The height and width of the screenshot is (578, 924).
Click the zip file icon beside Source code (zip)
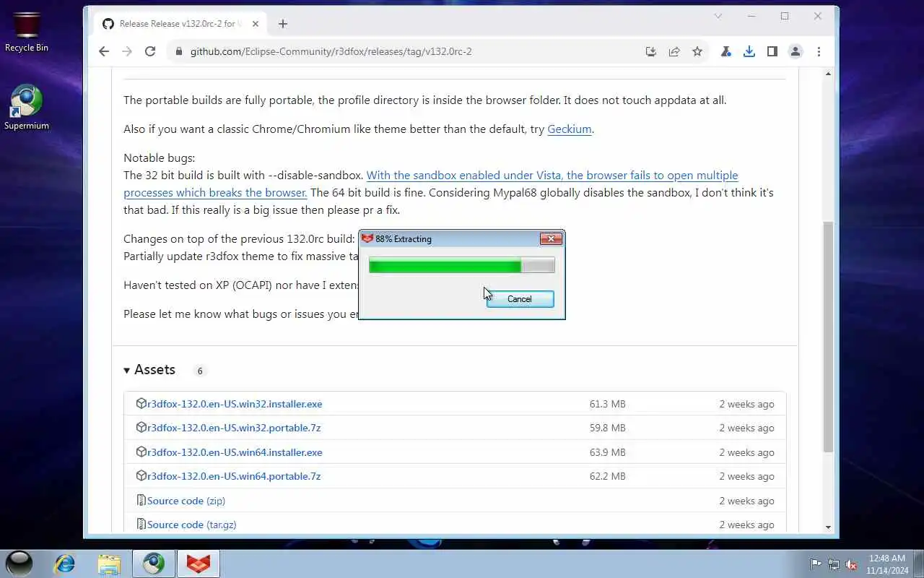pyautogui.click(x=141, y=501)
